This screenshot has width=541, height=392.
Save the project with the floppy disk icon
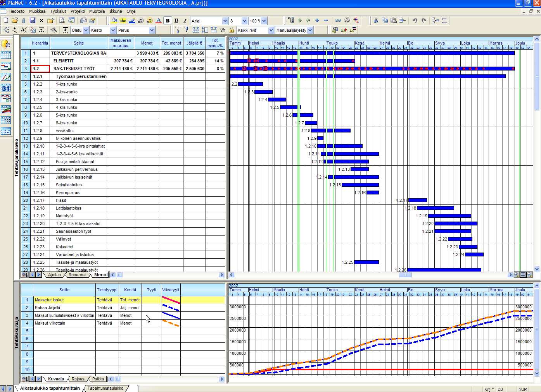tap(33, 21)
